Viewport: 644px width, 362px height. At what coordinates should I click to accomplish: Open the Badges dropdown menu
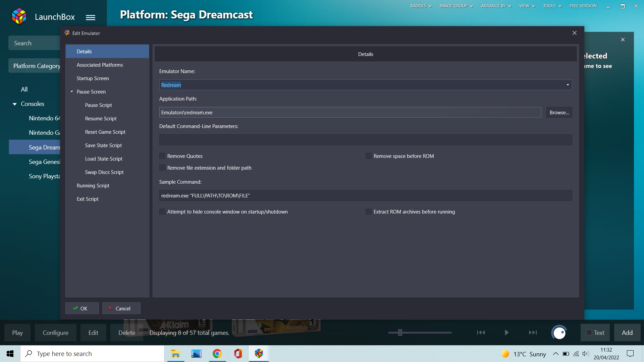[x=421, y=6]
